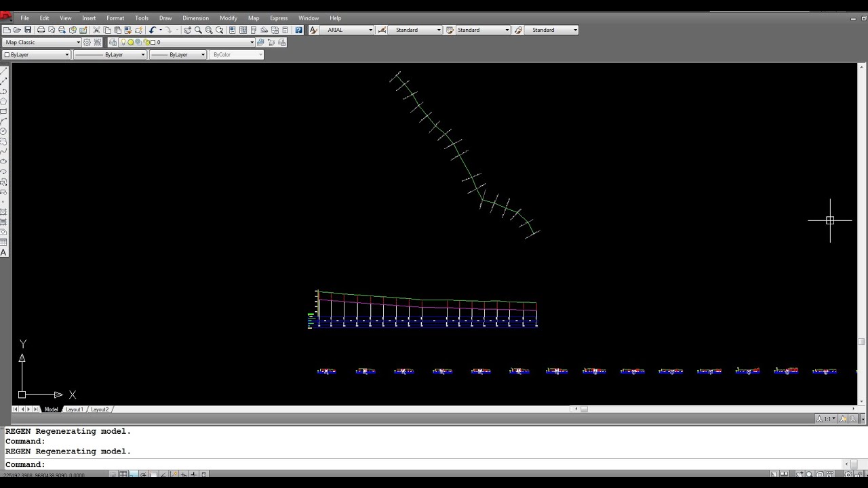This screenshot has height=488, width=868.
Task: Create a new drawing with New icon
Action: click(x=6, y=30)
